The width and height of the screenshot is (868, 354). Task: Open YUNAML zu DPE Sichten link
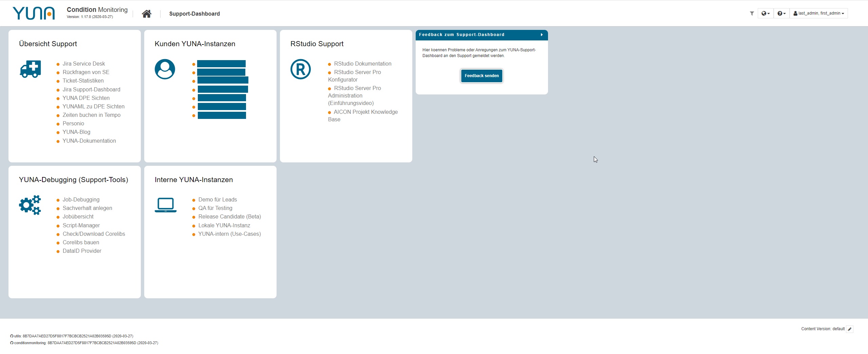pyautogui.click(x=93, y=106)
